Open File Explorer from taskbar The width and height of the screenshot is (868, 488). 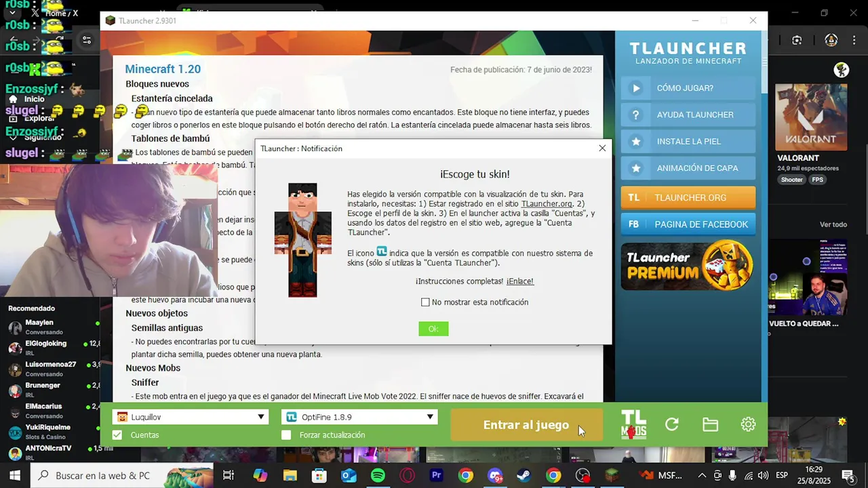pyautogui.click(x=290, y=476)
